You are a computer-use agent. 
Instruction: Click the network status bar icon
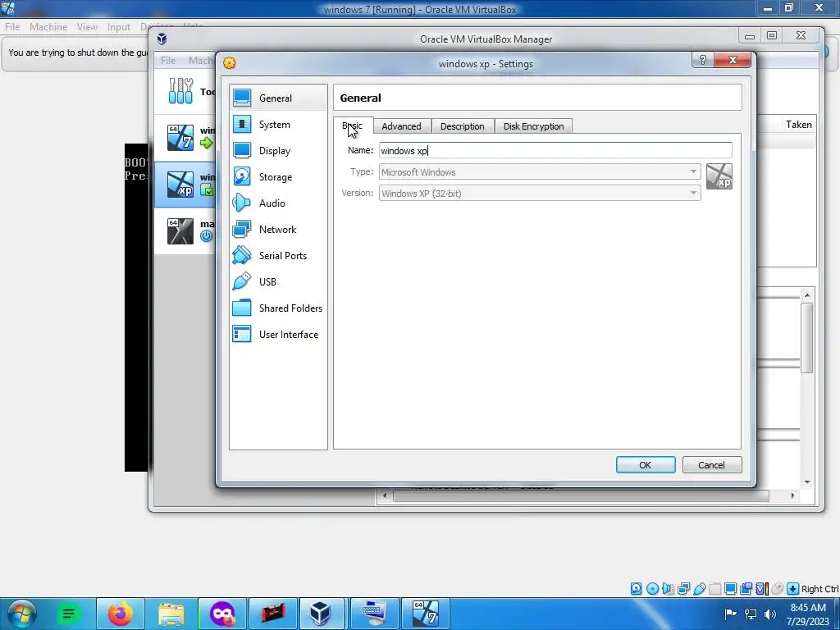[x=683, y=589]
